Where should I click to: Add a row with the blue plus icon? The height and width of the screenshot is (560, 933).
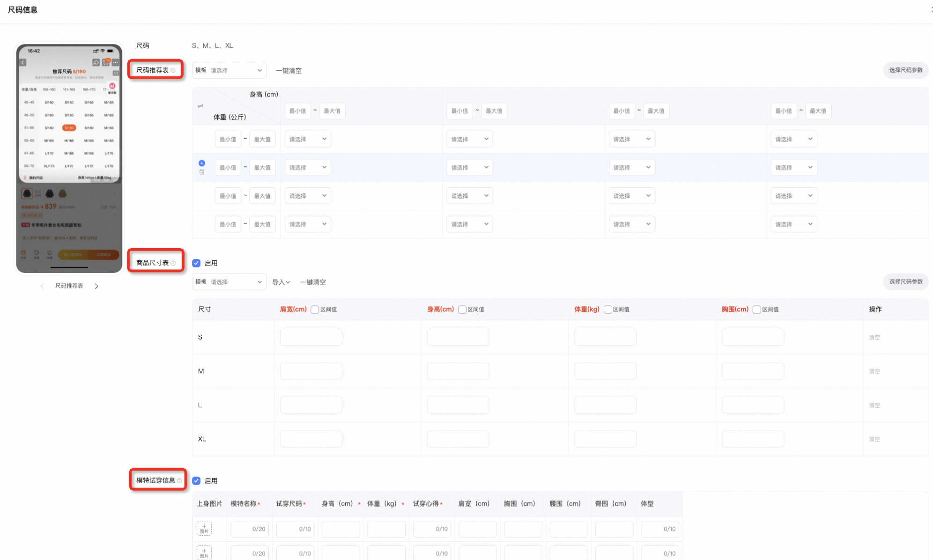(x=202, y=163)
